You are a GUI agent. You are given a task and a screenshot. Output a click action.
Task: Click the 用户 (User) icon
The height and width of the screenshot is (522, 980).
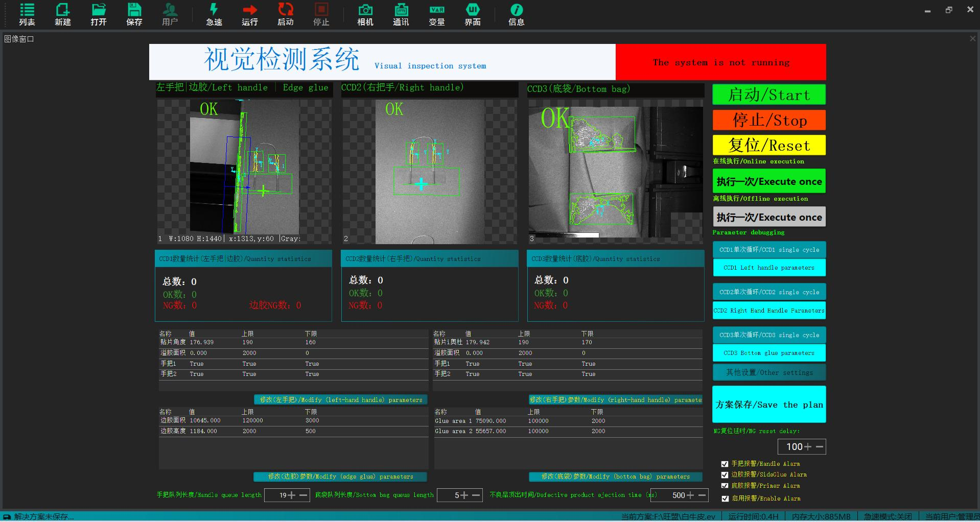pos(170,14)
